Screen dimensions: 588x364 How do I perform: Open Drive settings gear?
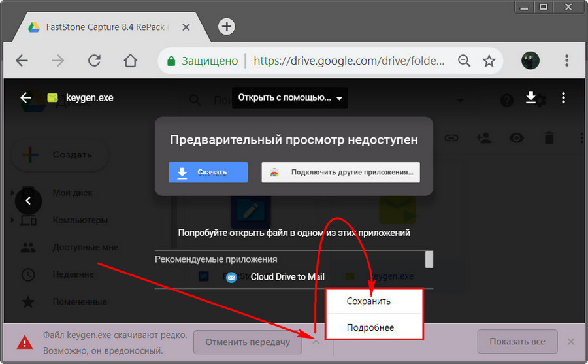point(540,101)
